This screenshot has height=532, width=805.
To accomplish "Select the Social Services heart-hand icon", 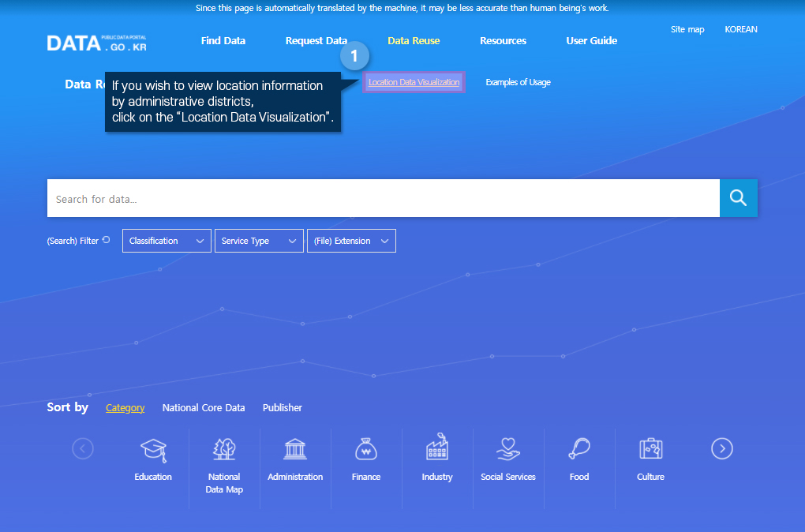I will pyautogui.click(x=508, y=449).
